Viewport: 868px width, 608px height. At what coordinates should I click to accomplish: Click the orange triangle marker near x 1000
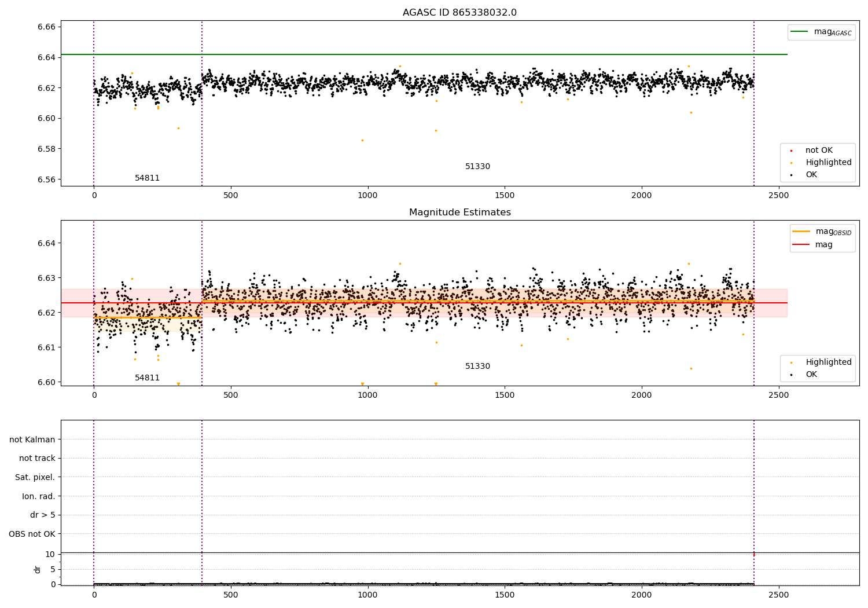tap(362, 384)
